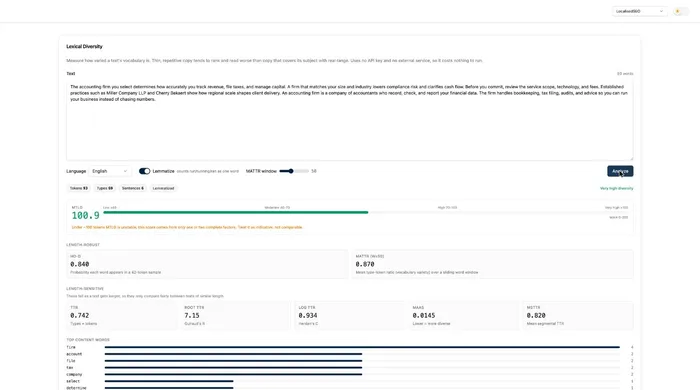Click the Root TTR value 7.15
This screenshot has height=390, width=700.
[192, 315]
